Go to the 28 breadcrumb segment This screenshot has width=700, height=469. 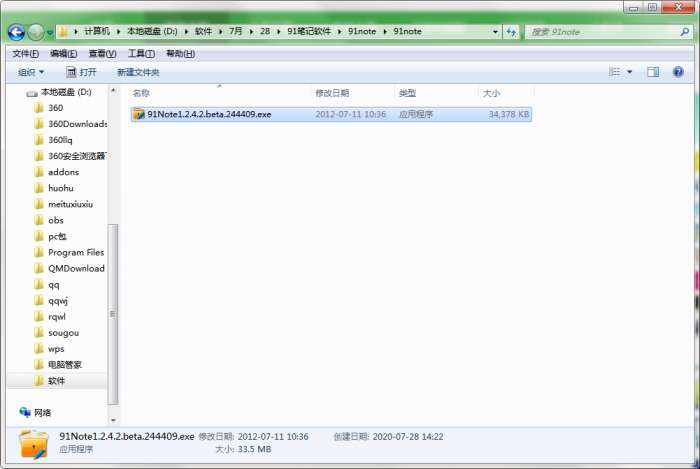tap(265, 31)
